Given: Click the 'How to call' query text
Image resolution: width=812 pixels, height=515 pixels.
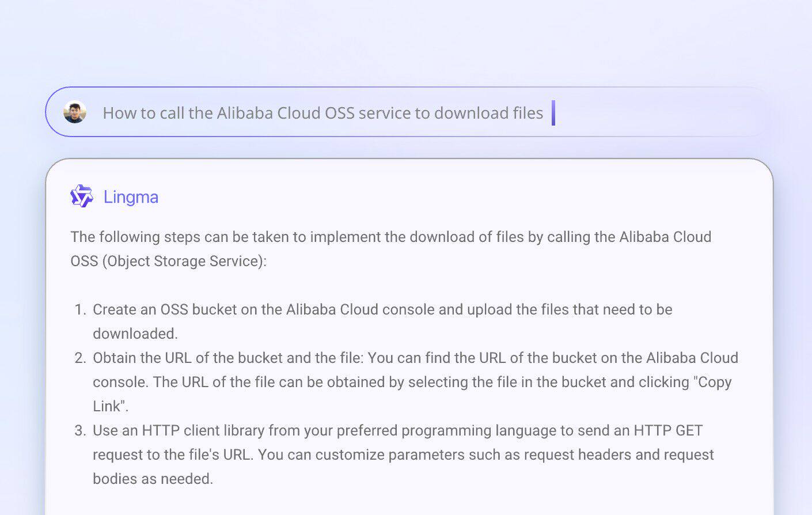Looking at the screenshot, I should (130, 113).
